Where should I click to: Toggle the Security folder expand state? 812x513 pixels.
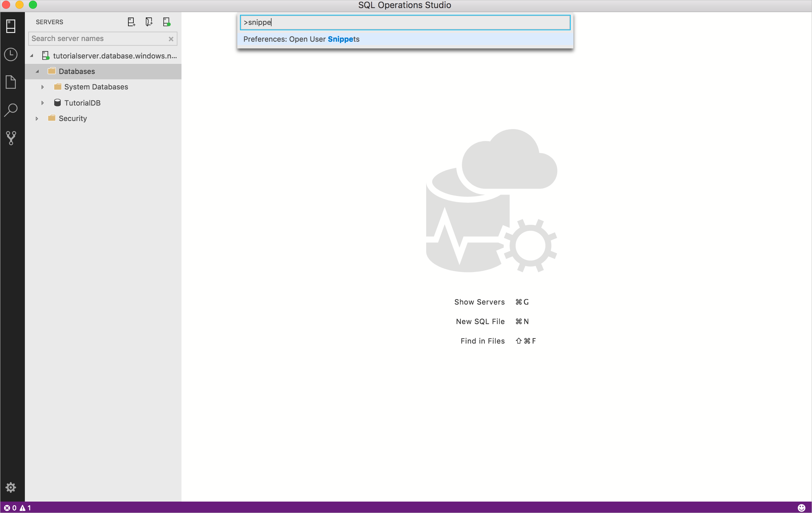coord(37,118)
